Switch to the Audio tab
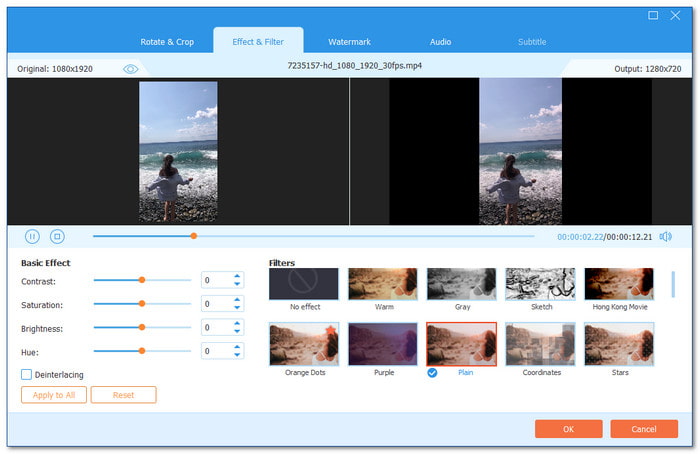The image size is (700, 454). [x=440, y=42]
